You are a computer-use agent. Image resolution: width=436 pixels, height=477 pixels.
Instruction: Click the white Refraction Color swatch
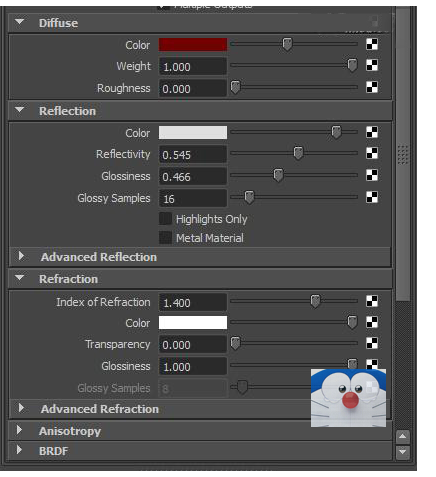pyautogui.click(x=193, y=323)
